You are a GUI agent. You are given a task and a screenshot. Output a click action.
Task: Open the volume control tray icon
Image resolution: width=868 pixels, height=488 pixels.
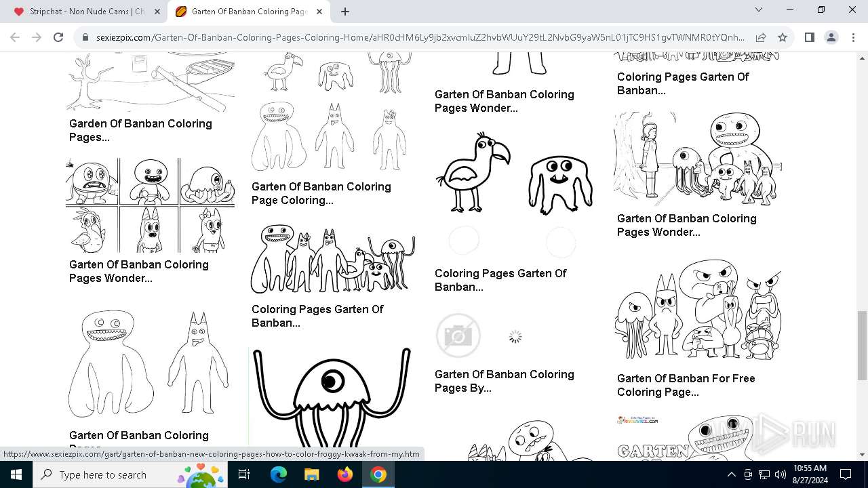(x=781, y=474)
